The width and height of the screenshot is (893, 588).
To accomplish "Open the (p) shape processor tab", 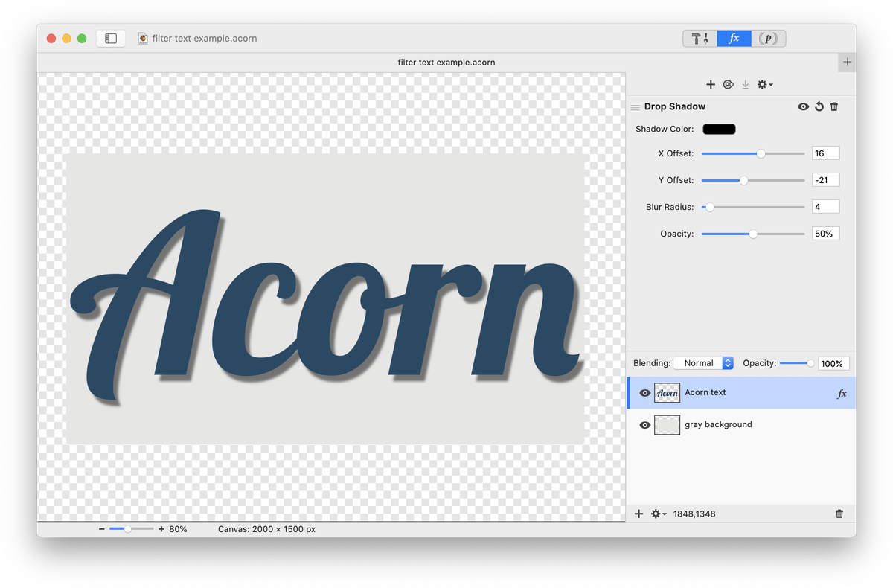I will coord(768,39).
